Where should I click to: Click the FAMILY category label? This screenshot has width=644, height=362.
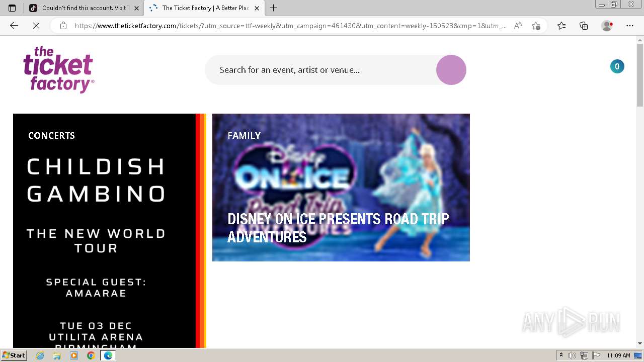[x=244, y=135]
